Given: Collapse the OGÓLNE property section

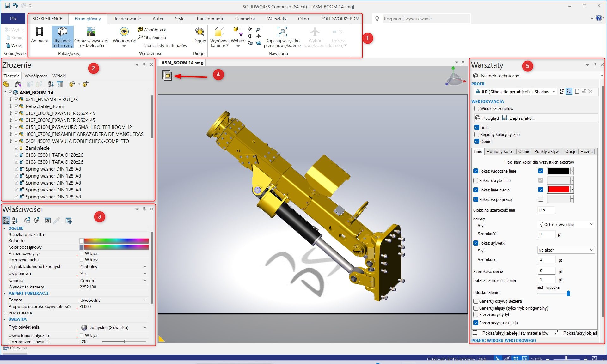Looking at the screenshot, I should tap(5, 228).
